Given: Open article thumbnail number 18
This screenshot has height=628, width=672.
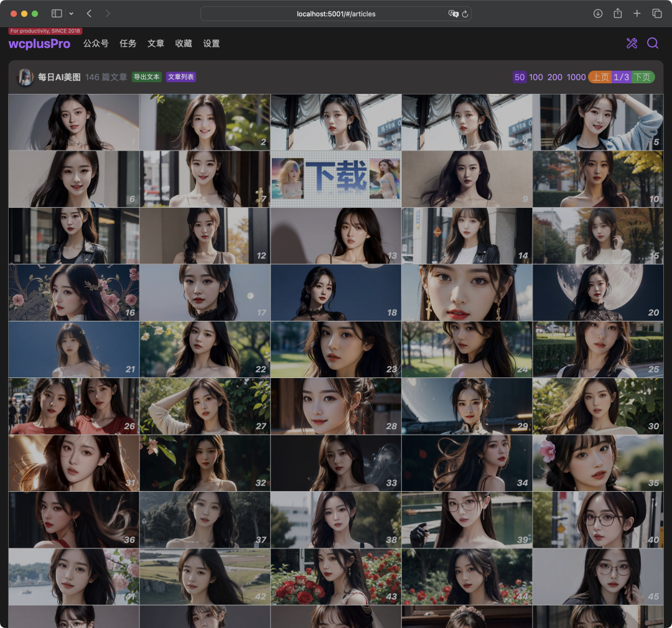Looking at the screenshot, I should pyautogui.click(x=336, y=293).
